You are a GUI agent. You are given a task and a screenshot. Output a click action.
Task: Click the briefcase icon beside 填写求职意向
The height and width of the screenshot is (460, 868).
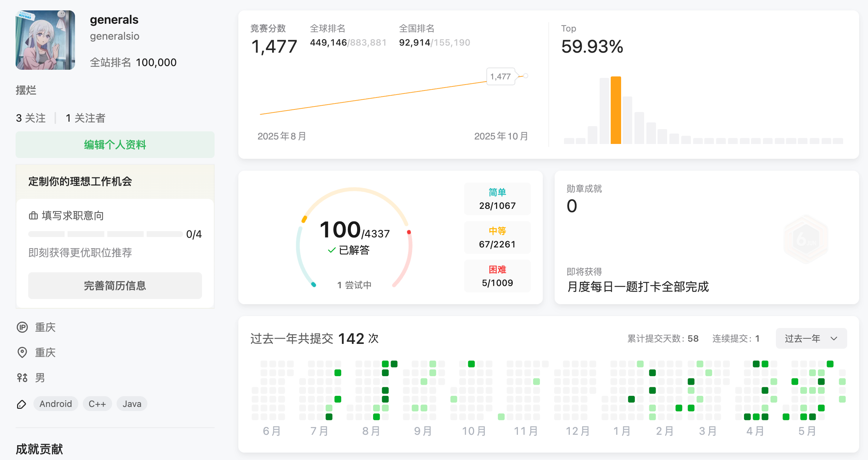(x=33, y=216)
